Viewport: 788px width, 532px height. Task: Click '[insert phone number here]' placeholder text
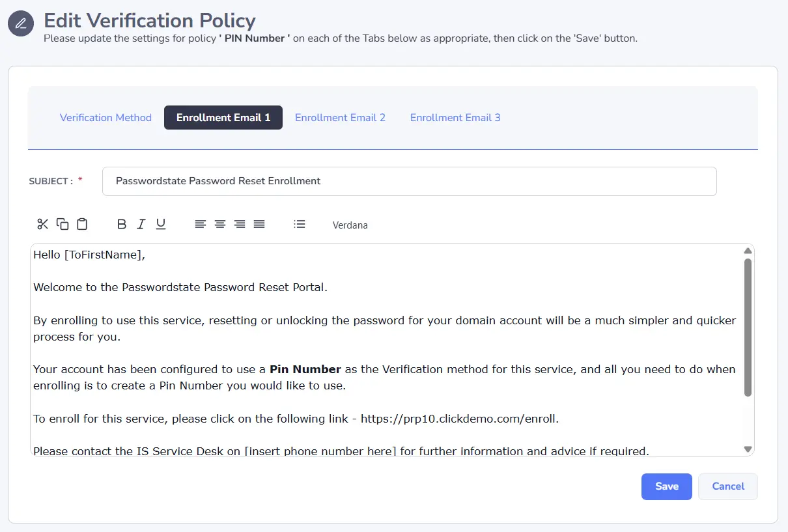[x=320, y=451]
